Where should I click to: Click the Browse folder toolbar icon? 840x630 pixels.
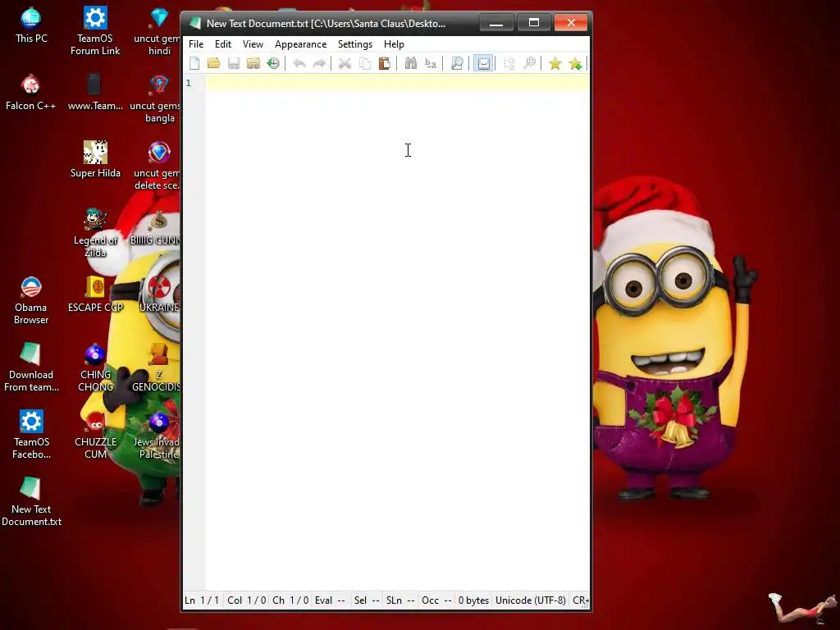coord(253,63)
